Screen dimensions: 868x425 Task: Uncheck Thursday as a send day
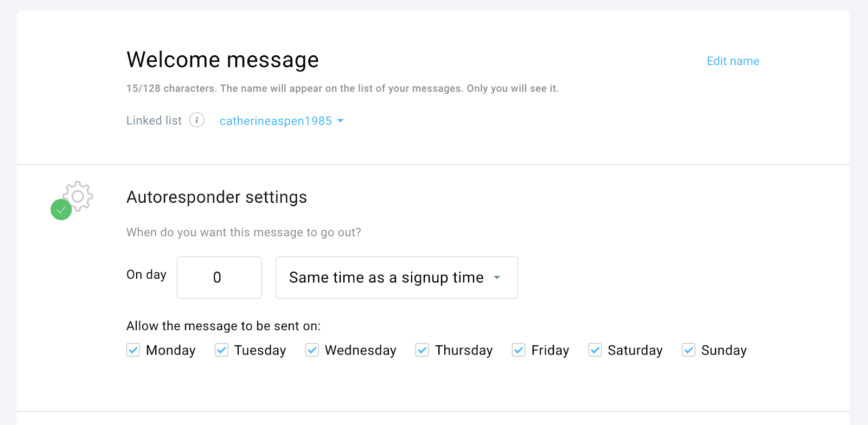coord(422,350)
